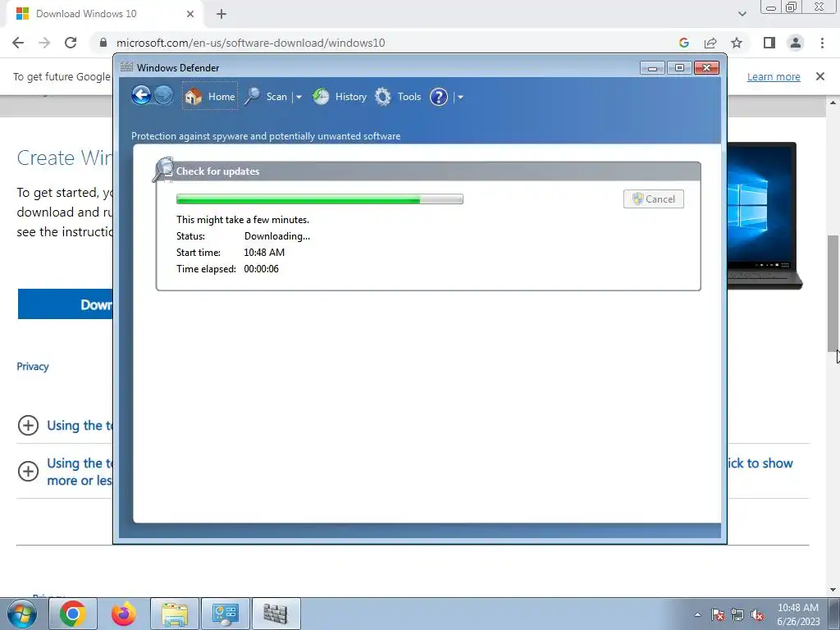Go back in Windows Defender
Image resolution: width=840 pixels, height=630 pixels.
[x=141, y=96]
